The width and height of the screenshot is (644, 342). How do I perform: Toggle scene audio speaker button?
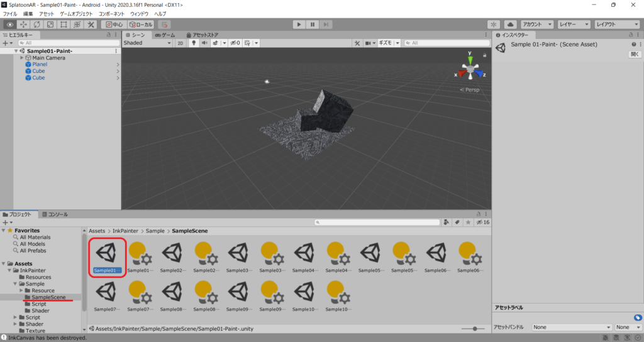(x=205, y=43)
